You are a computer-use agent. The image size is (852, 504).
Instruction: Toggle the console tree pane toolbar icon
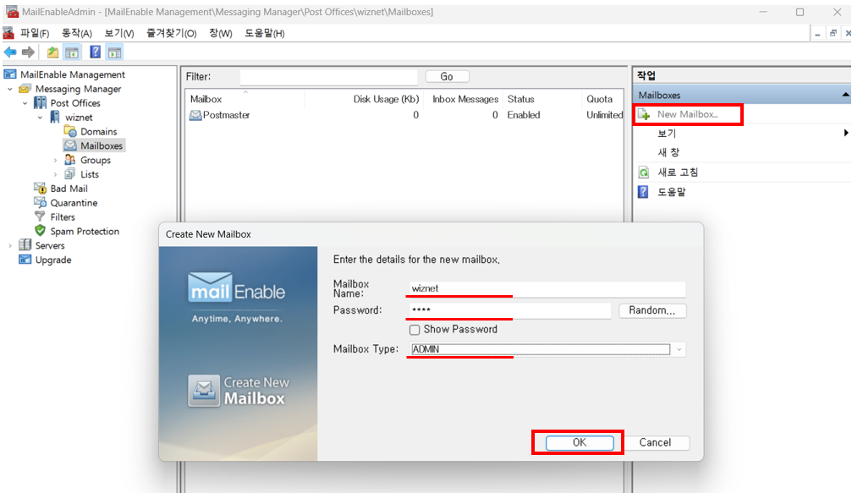(x=72, y=52)
